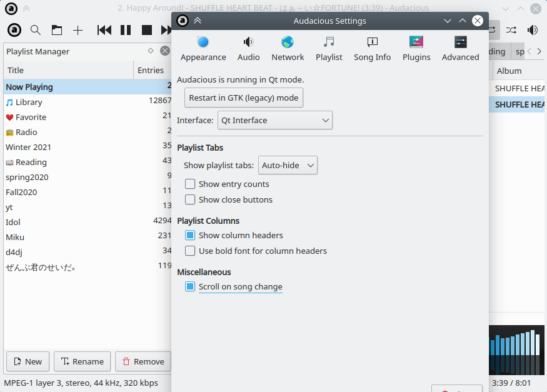This screenshot has height=392, width=547.
Task: Select the yt playlist
Action: tap(88, 207)
